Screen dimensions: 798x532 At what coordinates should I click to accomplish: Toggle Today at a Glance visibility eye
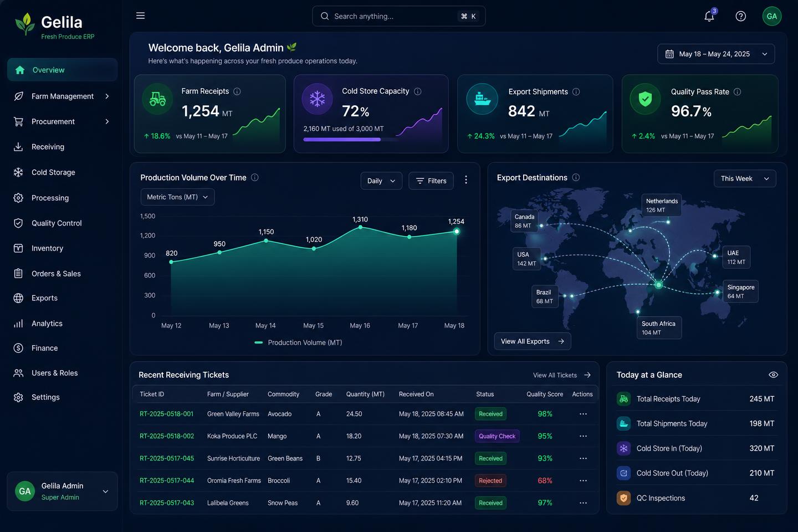(x=774, y=375)
